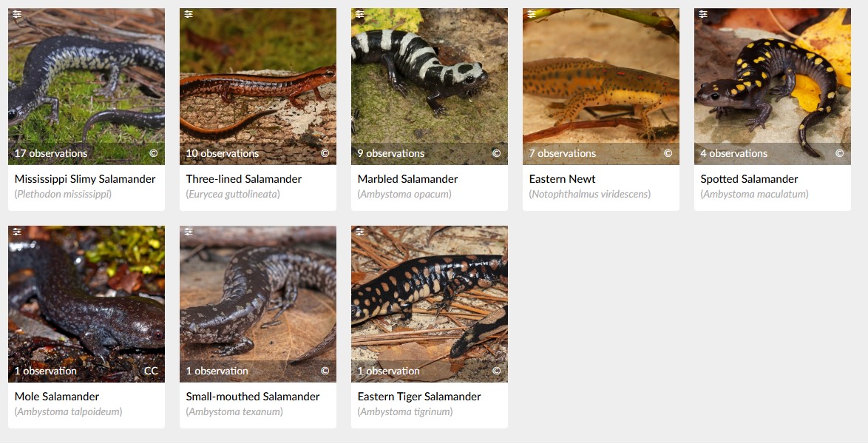Click filter icon on Eastern Tiger Salamander photo
Screen dimensions: 868x444
pos(360,232)
